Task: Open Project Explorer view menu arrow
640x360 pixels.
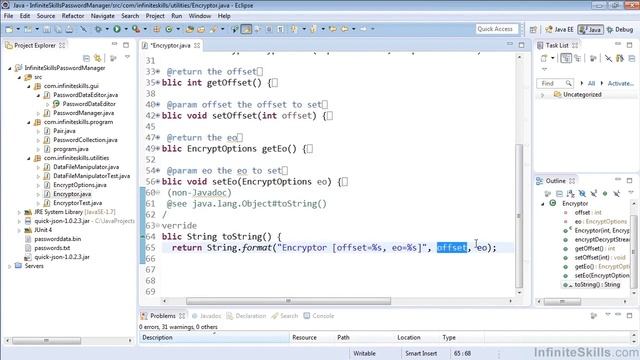Action: [127, 58]
